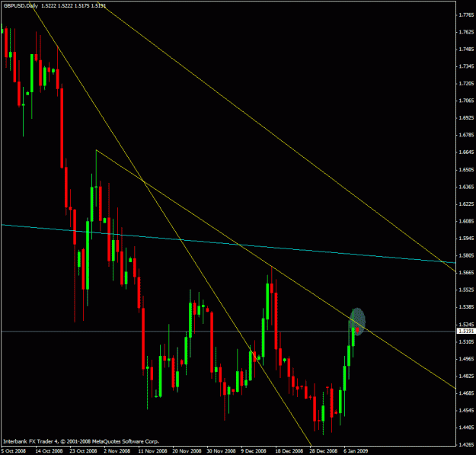The image size is (476, 455).
Task: Click the 1.6925 price axis label
Action: [466, 118]
